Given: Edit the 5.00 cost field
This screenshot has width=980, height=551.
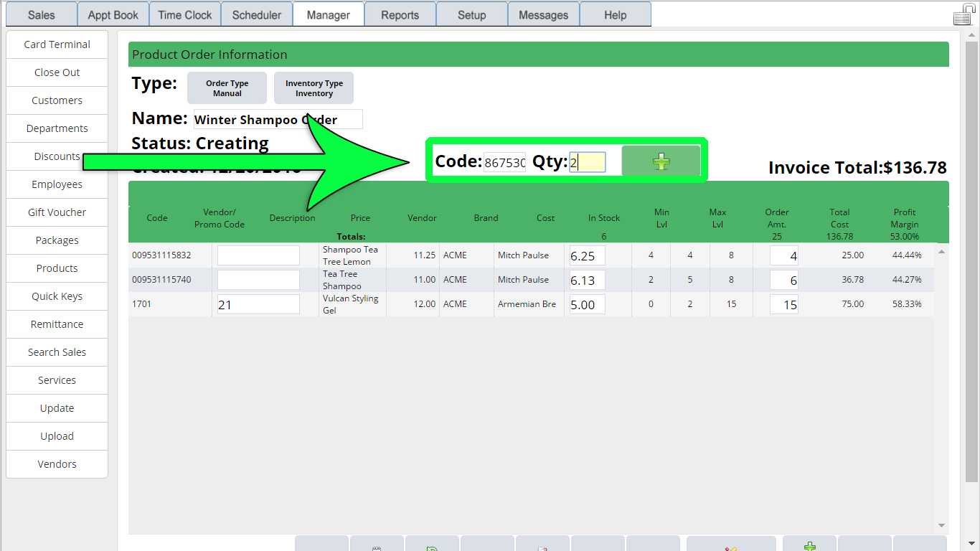Looking at the screenshot, I should pyautogui.click(x=587, y=304).
